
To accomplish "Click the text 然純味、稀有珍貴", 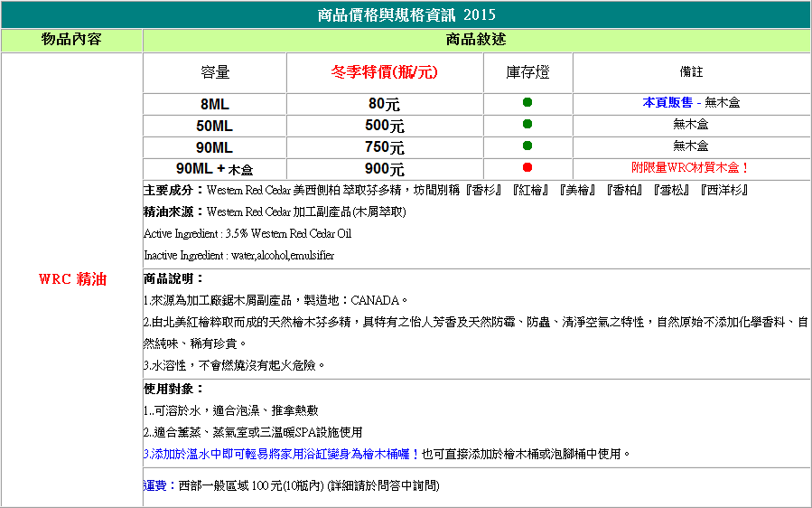I will click(x=196, y=344).
